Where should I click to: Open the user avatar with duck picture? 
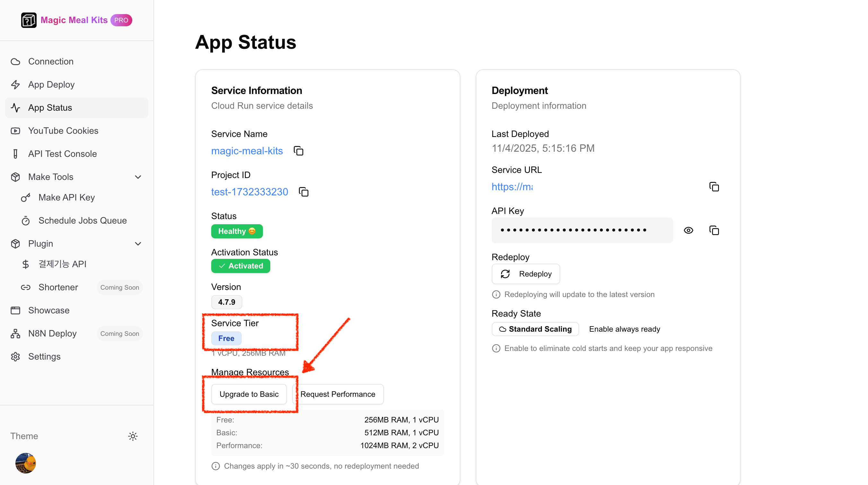click(26, 463)
